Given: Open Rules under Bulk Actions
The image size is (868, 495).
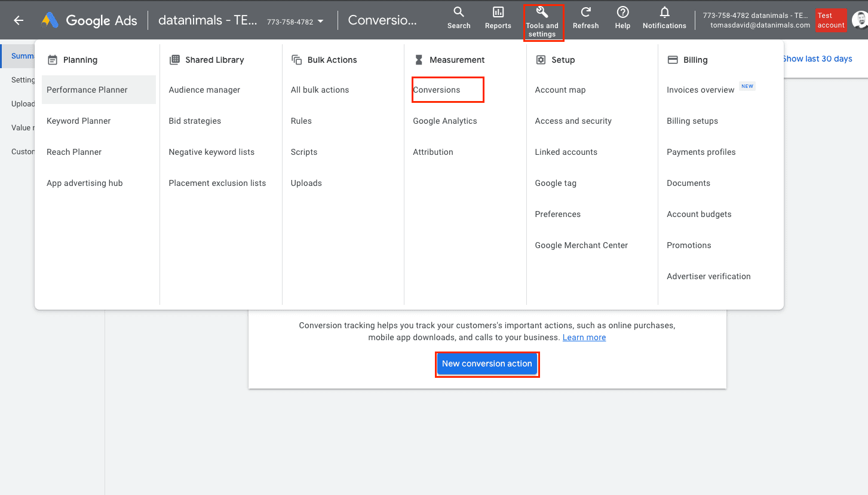Looking at the screenshot, I should point(301,121).
